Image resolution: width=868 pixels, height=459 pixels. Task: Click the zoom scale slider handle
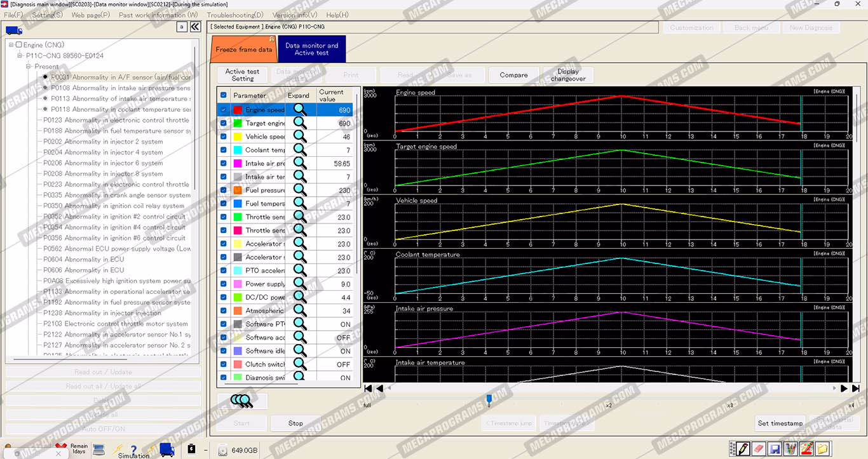tap(489, 398)
